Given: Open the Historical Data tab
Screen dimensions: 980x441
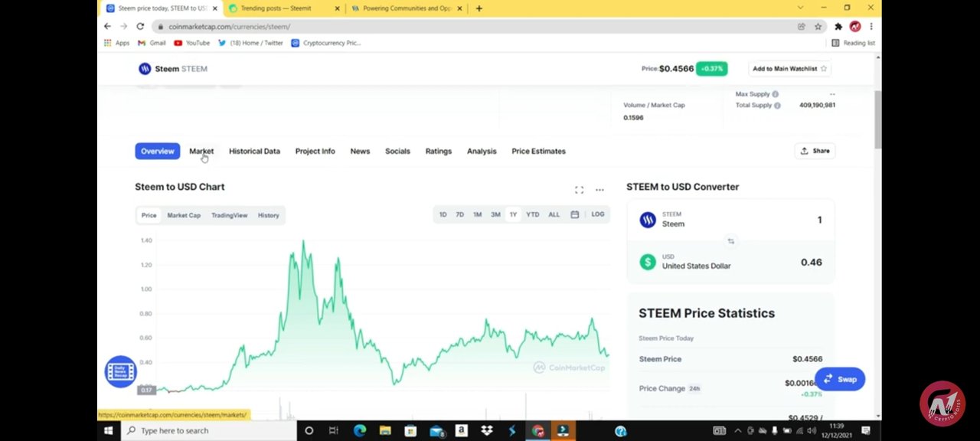Looking at the screenshot, I should click(x=254, y=151).
